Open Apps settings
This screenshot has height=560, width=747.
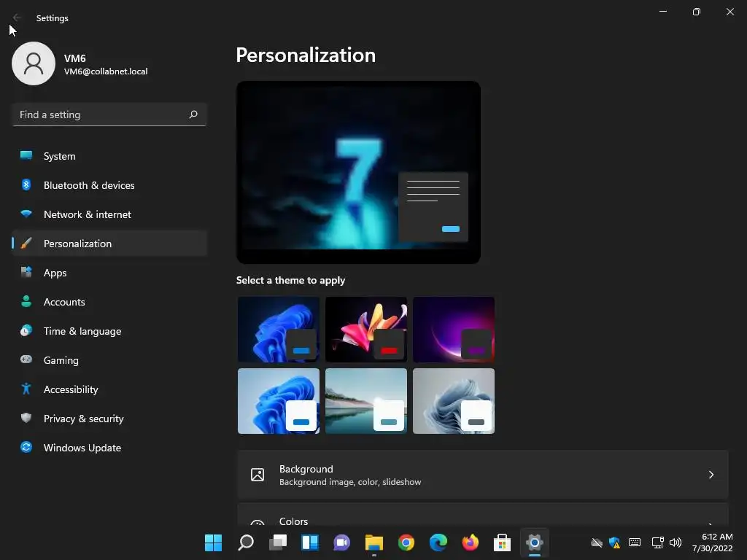pos(109,273)
